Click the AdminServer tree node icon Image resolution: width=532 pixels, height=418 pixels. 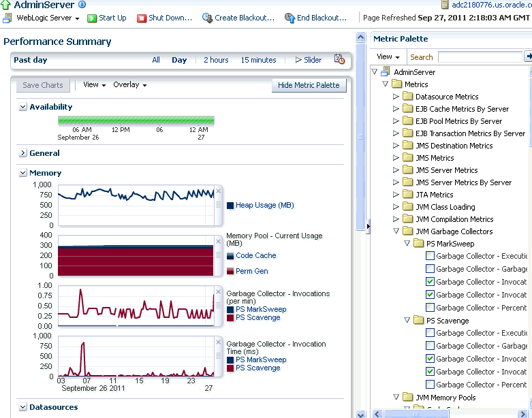click(385, 71)
